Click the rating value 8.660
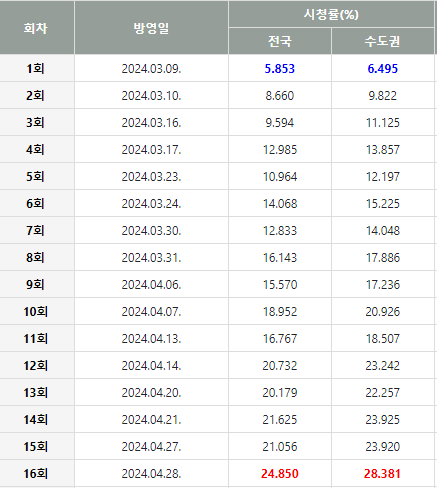Viewport: 437px width, 488px height. click(280, 96)
